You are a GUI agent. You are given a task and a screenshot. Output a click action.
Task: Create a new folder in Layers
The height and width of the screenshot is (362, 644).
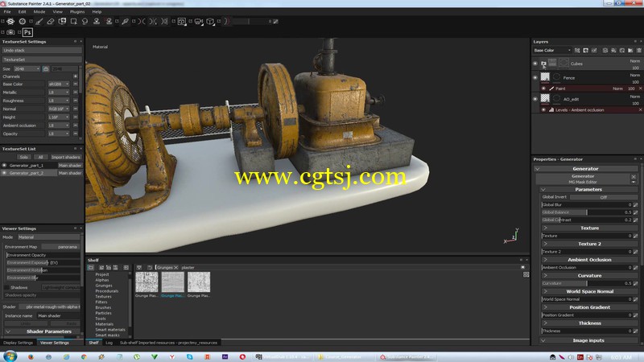click(630, 51)
